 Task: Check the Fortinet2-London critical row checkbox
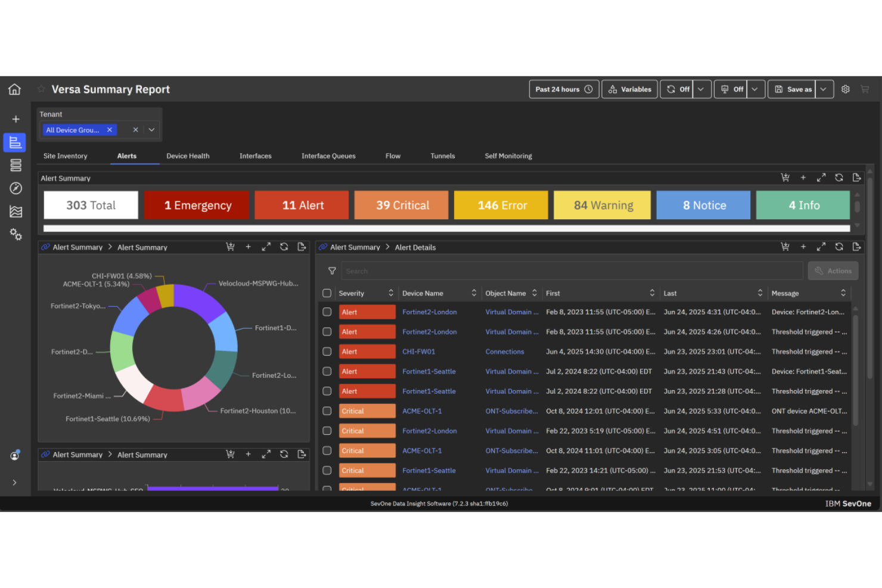(327, 431)
